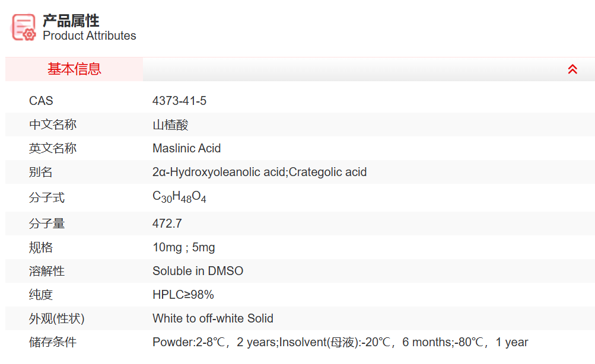The height and width of the screenshot is (364, 595).
Task: Click the molecular weight value 472.7
Action: 167,223
